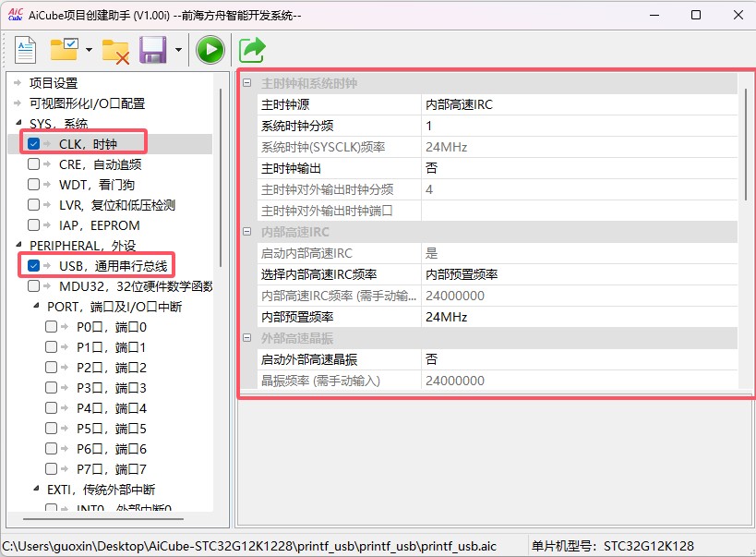This screenshot has height=557, width=756.
Task: Open 可视图形化I/O口配置 tree item
Action: point(88,103)
